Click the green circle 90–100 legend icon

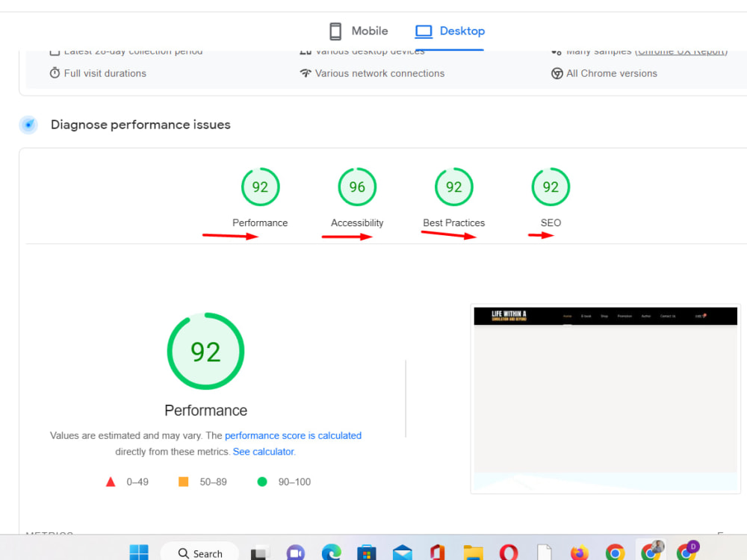(262, 482)
